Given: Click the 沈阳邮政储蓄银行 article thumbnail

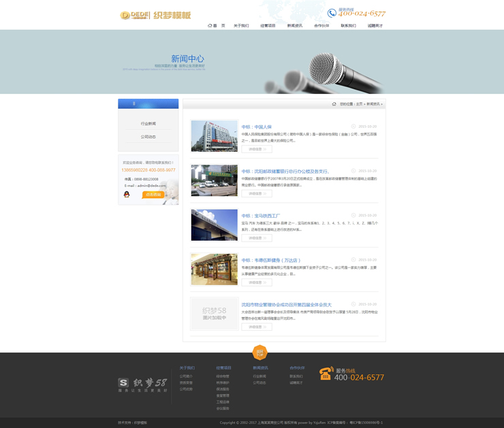Looking at the screenshot, I should (x=214, y=180).
